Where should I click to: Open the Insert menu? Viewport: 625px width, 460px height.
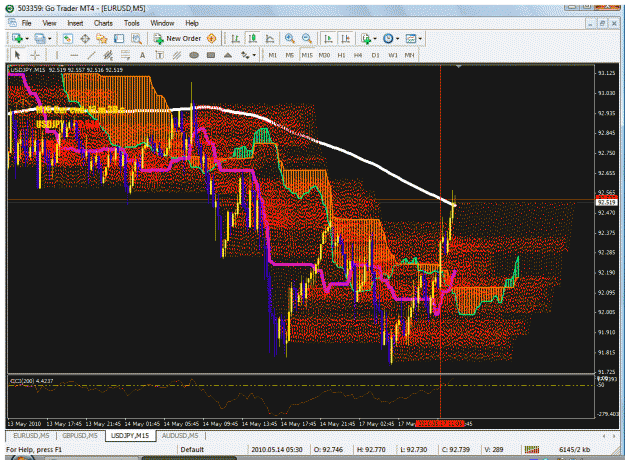75,23
